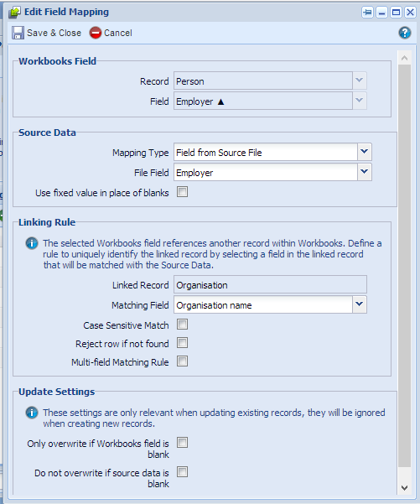Check Multi-field Matching Rule option

[182, 361]
